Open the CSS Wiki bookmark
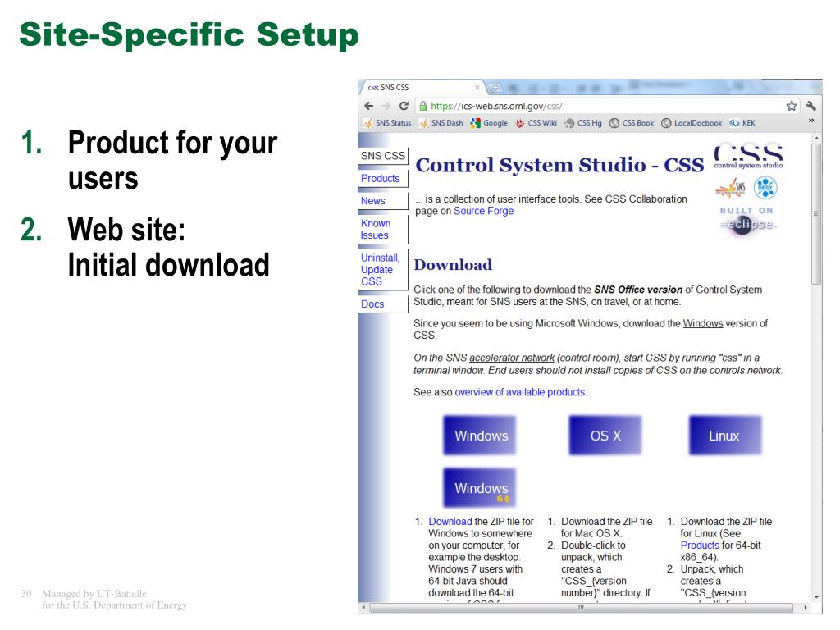Image resolution: width=840 pixels, height=630 pixels. click(x=536, y=123)
